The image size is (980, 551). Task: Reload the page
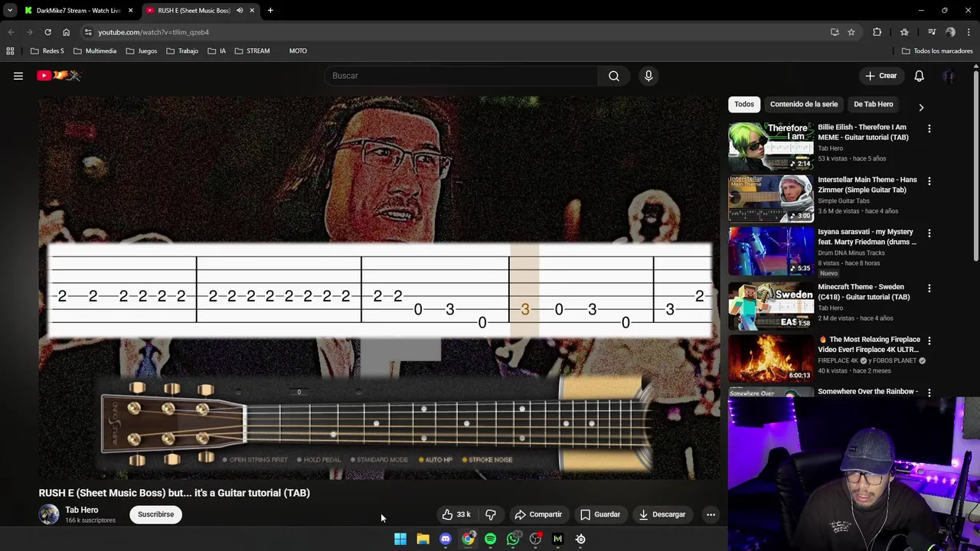coord(47,32)
